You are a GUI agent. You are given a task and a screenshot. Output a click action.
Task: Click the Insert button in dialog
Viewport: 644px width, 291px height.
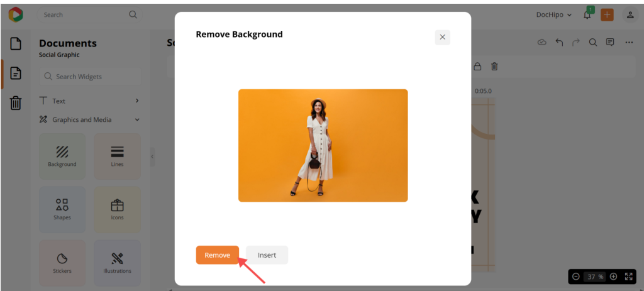[x=267, y=255]
